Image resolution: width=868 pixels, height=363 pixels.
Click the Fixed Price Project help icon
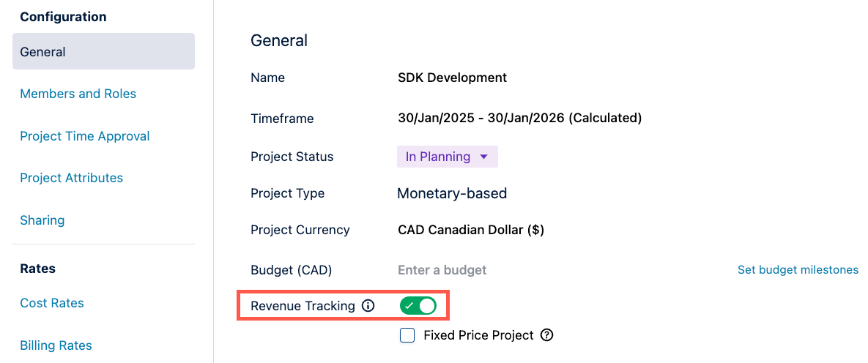546,335
